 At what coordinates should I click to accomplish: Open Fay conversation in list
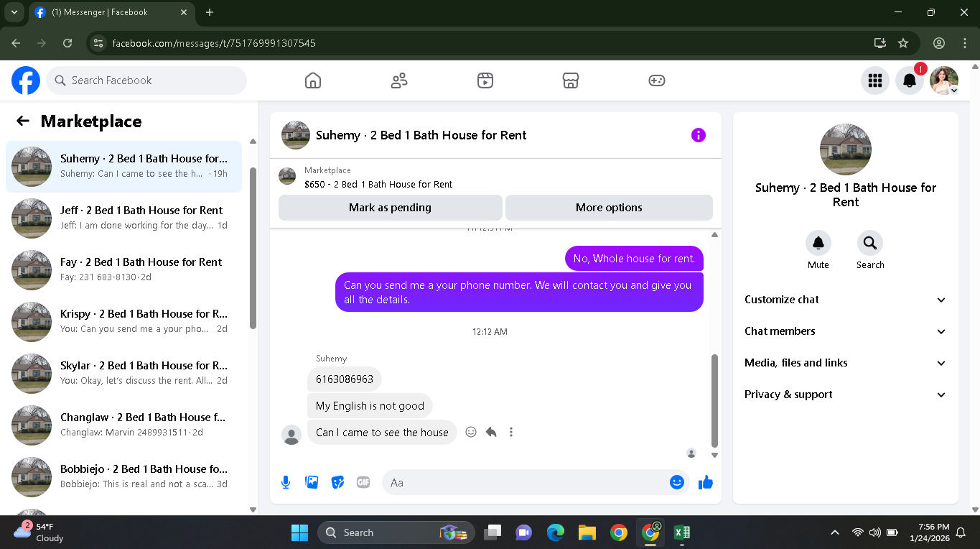[x=123, y=270]
